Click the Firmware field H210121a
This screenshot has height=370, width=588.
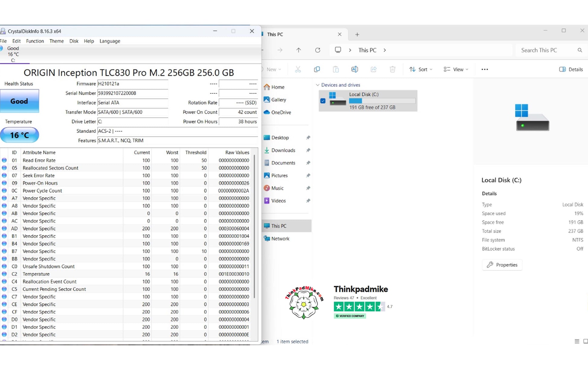(133, 84)
